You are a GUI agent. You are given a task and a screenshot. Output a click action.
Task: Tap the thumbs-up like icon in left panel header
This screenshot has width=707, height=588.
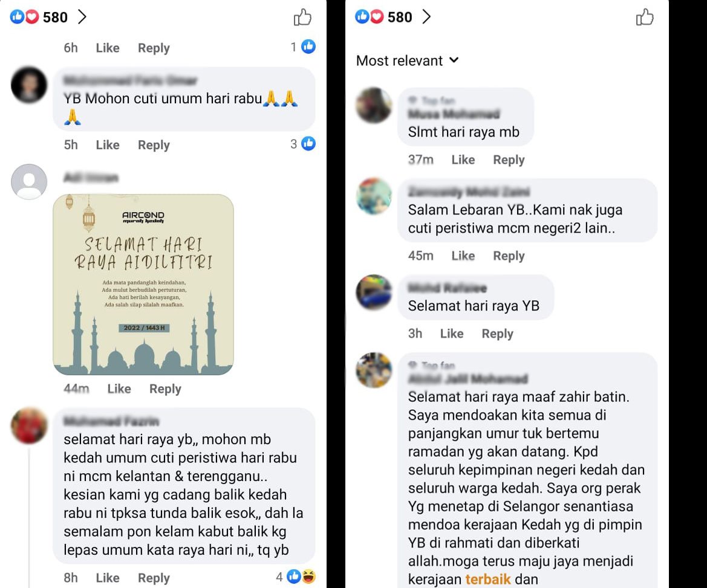pos(302,17)
